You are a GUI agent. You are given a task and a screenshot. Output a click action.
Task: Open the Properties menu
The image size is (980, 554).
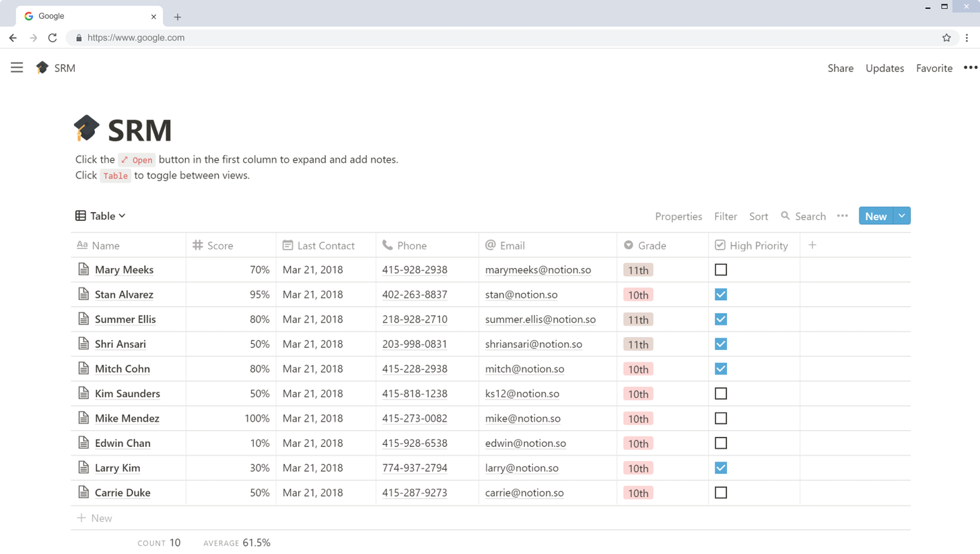678,216
